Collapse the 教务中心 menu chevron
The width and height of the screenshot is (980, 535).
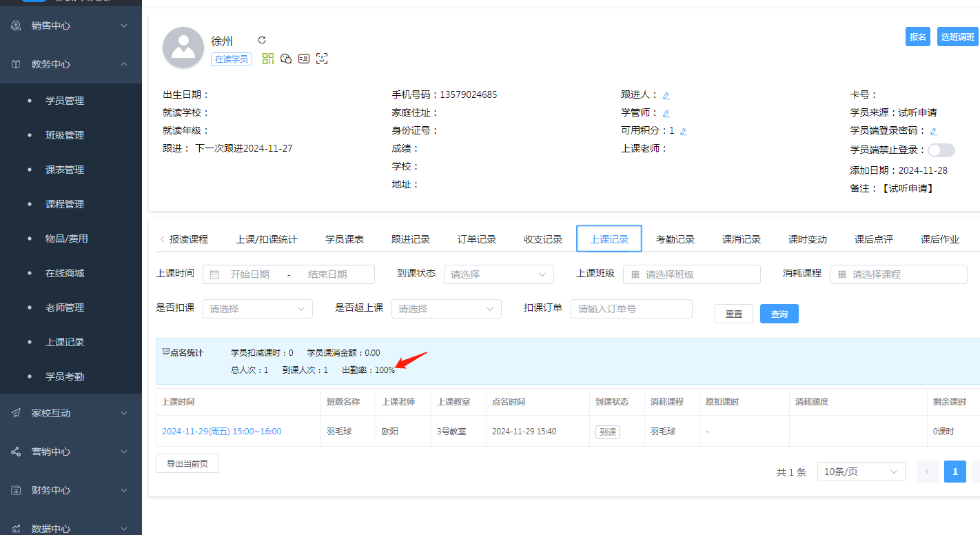click(x=124, y=64)
